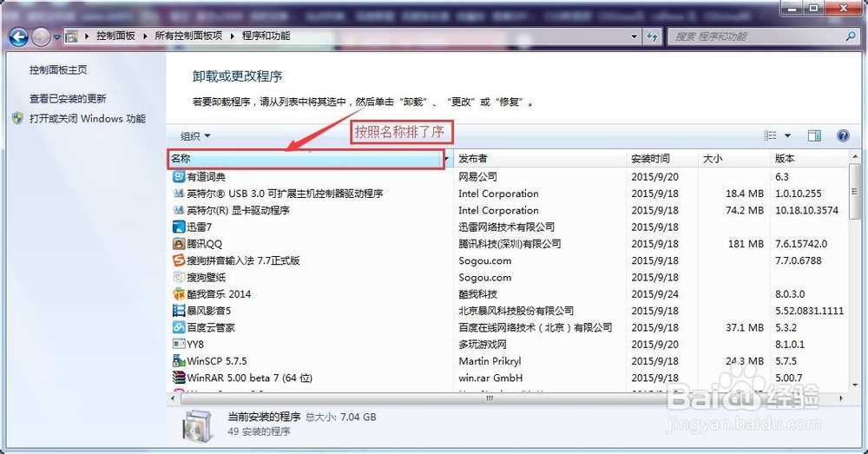
Task: Expand the address bar history dropdown
Action: pyautogui.click(x=634, y=36)
